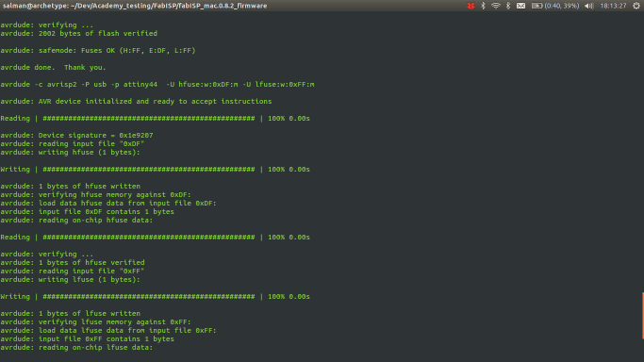Open the battery indicator showing 39%

555,6
